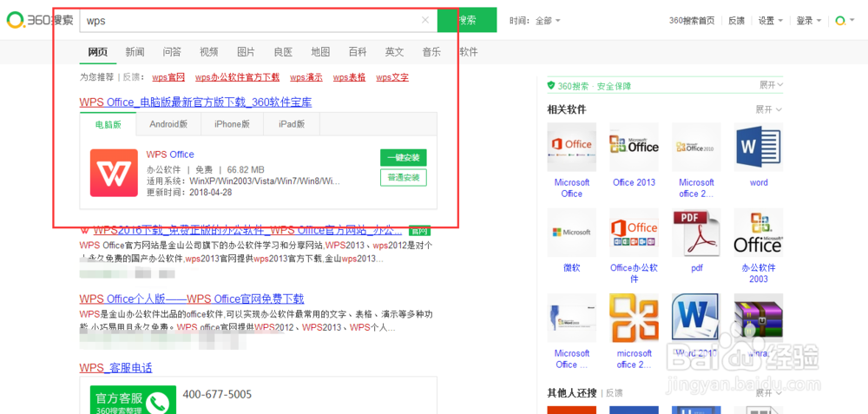This screenshot has height=414, width=868.
Task: Switch to the 软件 tab
Action: [x=469, y=52]
